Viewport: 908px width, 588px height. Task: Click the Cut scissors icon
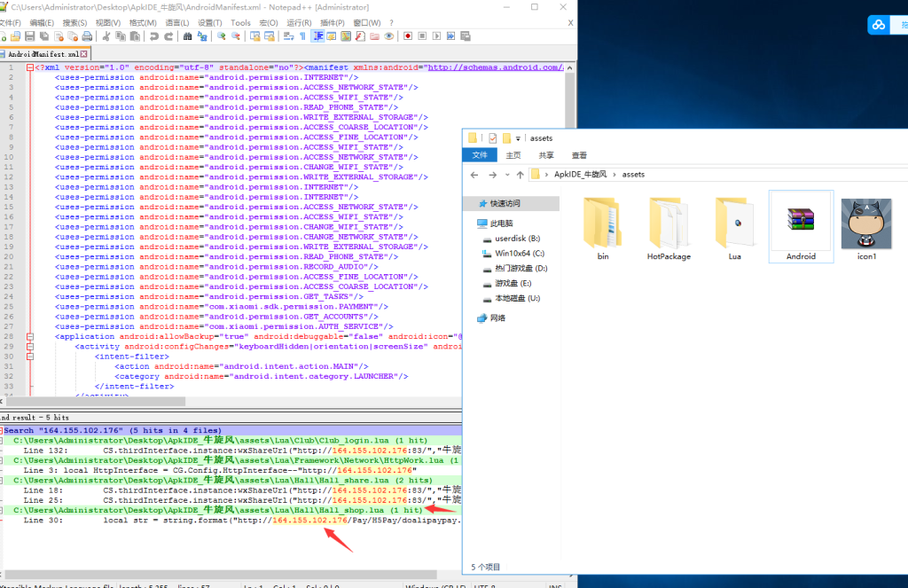(x=106, y=36)
